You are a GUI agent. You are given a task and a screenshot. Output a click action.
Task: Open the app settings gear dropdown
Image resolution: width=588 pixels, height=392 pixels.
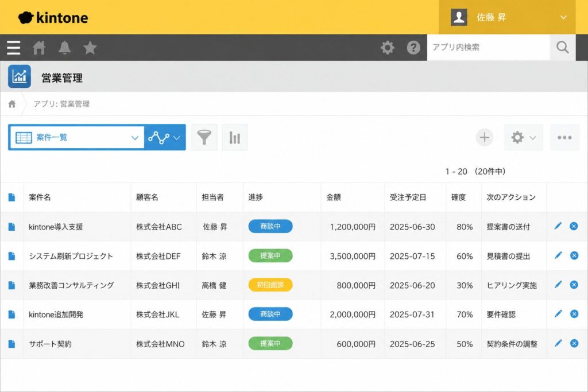(524, 138)
